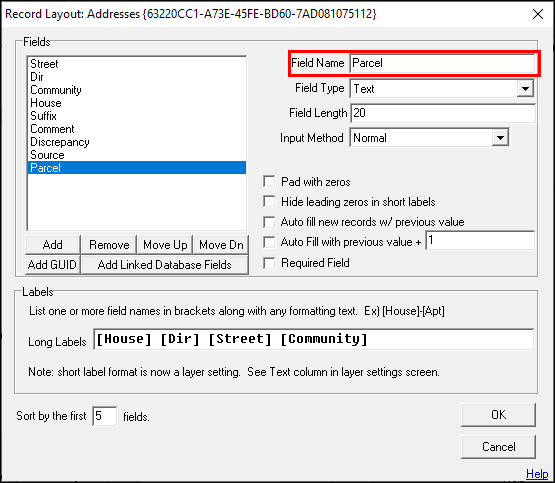Click Add GUID button
Viewport: 555px width, 483px height.
pos(53,265)
